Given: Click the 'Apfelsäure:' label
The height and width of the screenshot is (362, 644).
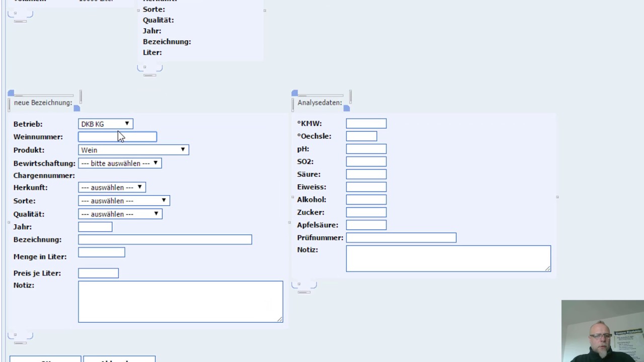Looking at the screenshot, I should coord(317,225).
